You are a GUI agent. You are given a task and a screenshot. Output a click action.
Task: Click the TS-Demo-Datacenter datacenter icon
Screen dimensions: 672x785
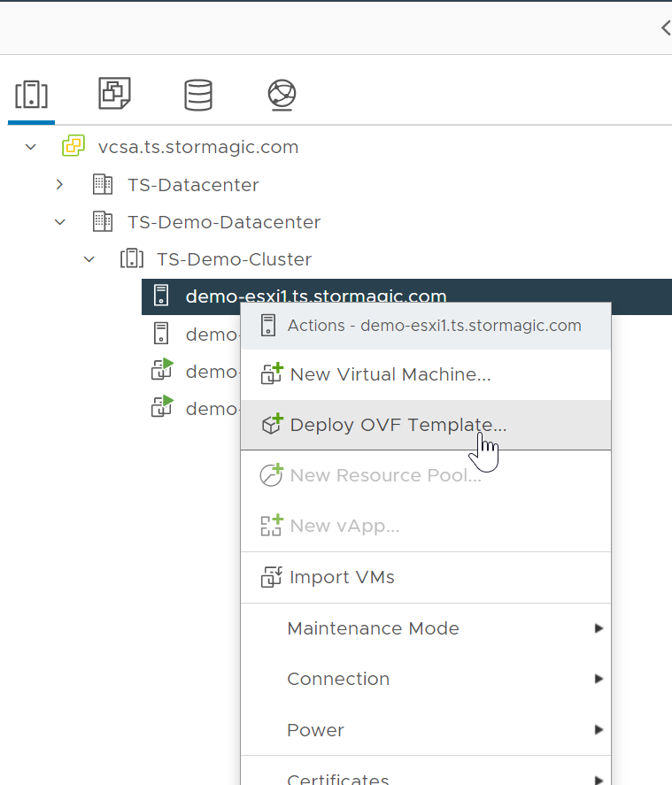point(103,221)
